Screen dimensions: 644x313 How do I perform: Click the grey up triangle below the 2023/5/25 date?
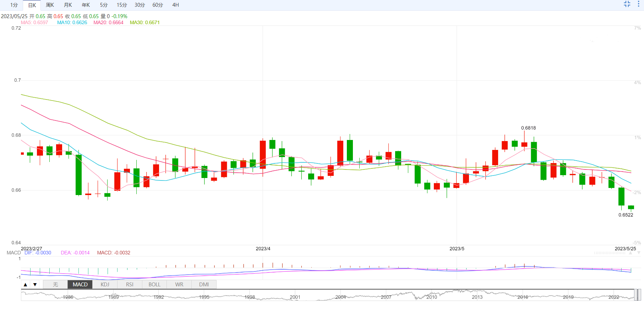[631, 253]
